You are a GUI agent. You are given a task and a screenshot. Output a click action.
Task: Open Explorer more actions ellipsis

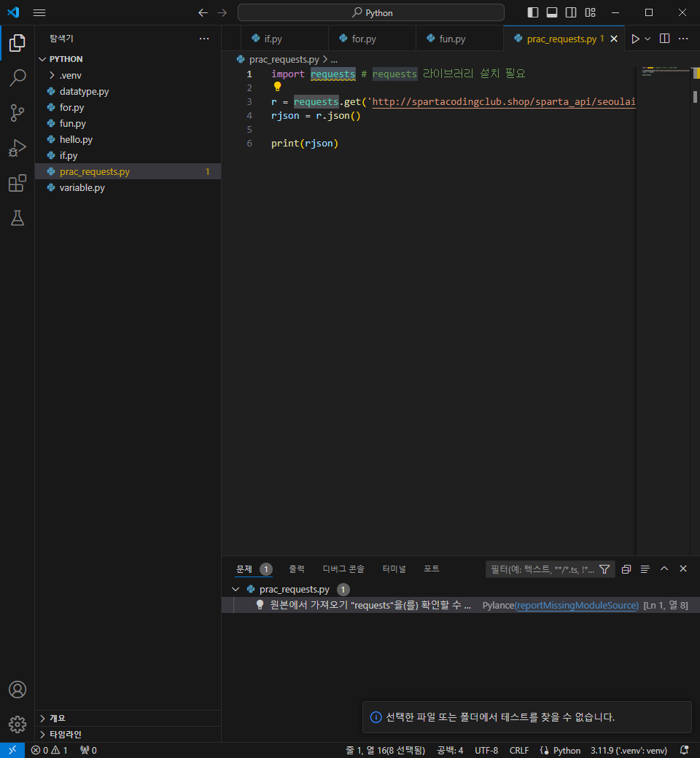coord(204,39)
